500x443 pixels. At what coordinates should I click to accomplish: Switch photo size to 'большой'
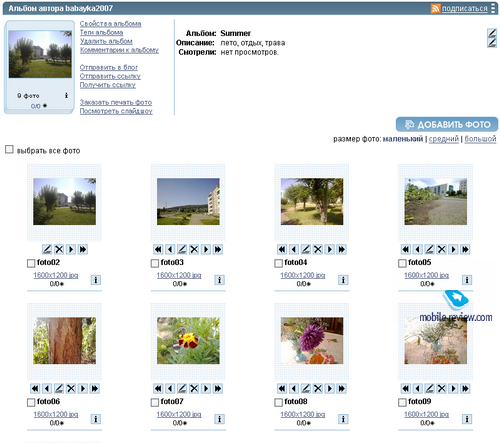(x=480, y=139)
